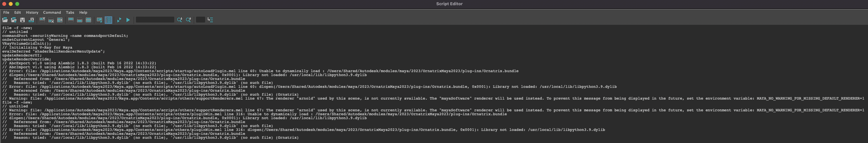This screenshot has width=868, height=143.
Task: Open the History menu
Action: pos(32,12)
